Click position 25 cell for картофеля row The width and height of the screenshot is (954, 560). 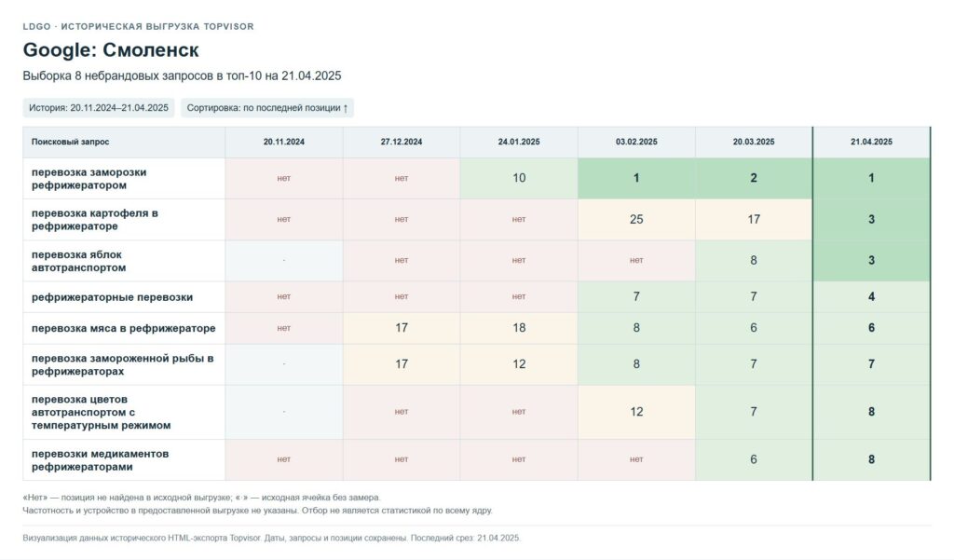tap(636, 219)
